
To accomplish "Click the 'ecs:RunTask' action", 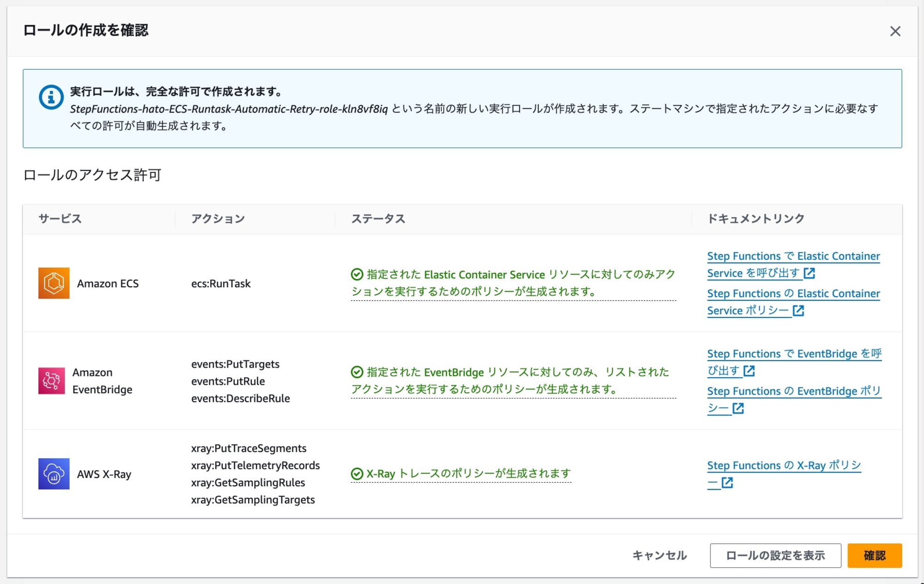I will pos(221,283).
